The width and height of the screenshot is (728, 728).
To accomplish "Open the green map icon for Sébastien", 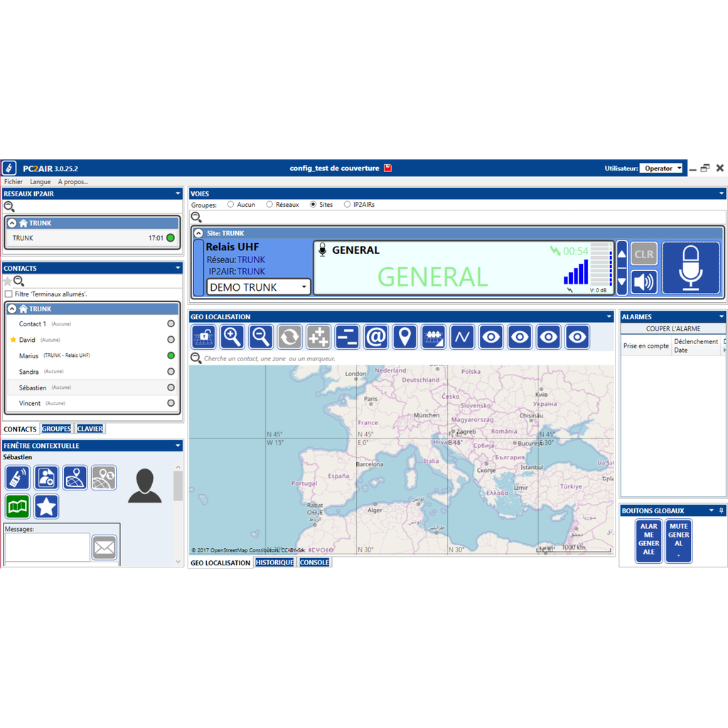I will pos(16,505).
